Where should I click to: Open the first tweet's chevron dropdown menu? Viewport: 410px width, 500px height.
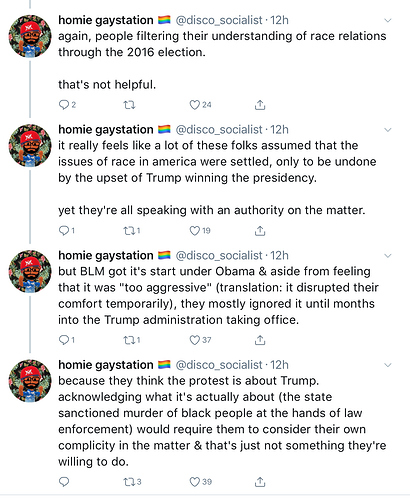(x=388, y=21)
